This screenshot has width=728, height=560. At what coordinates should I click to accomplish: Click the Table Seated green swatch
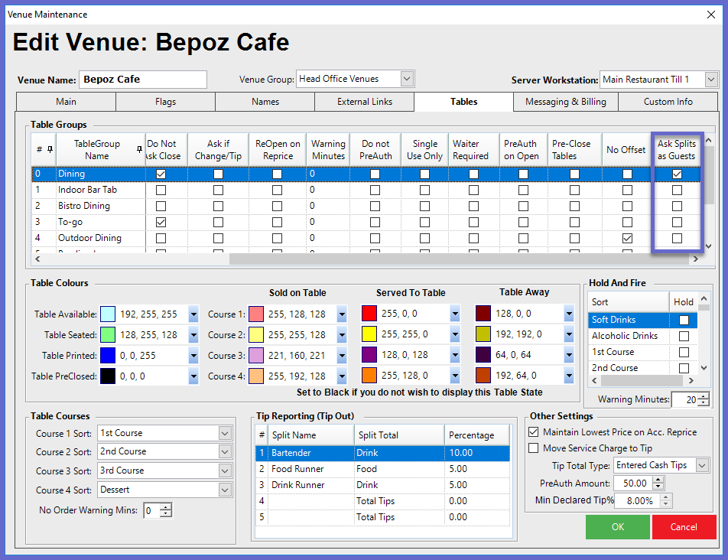[x=108, y=335]
